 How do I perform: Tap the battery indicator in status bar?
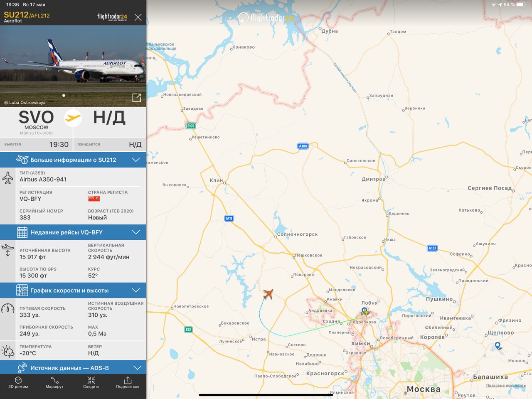(521, 5)
